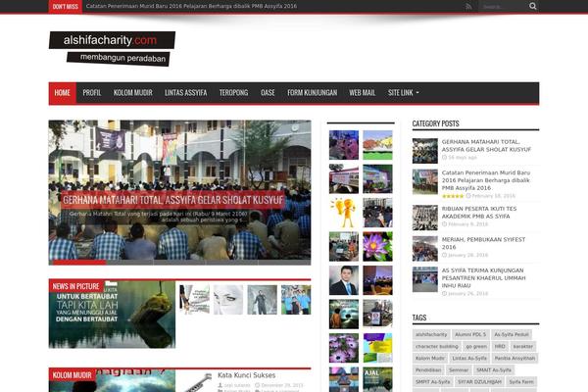Open large News in Picture lake image
The height and width of the screenshot is (392, 588).
[x=112, y=315]
